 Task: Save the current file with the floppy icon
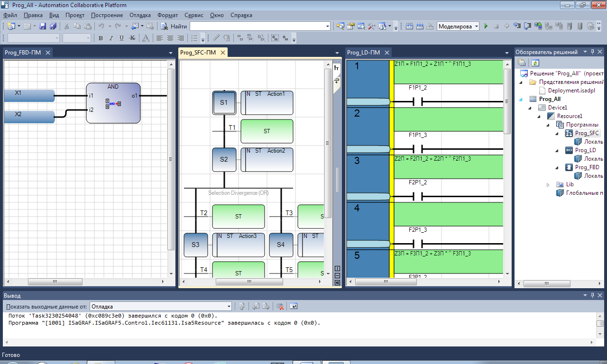click(43, 26)
